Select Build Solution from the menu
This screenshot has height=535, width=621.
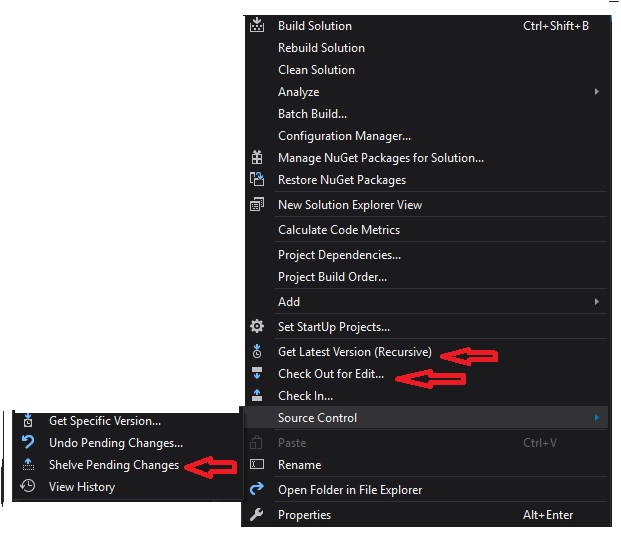(x=427, y=26)
